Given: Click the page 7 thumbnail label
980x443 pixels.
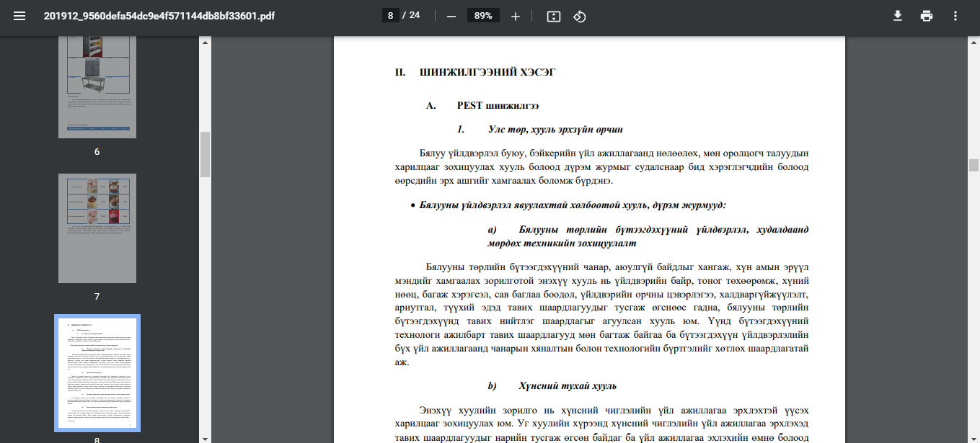Looking at the screenshot, I should coord(97,297).
